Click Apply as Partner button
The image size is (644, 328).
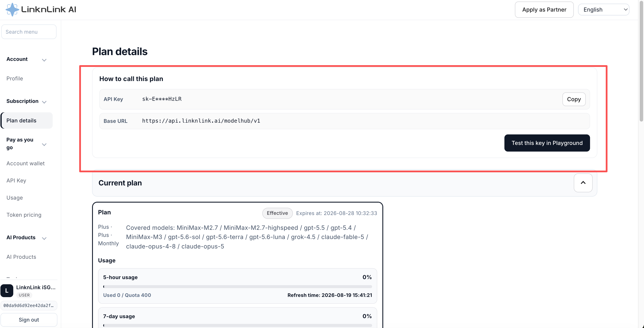tap(544, 9)
